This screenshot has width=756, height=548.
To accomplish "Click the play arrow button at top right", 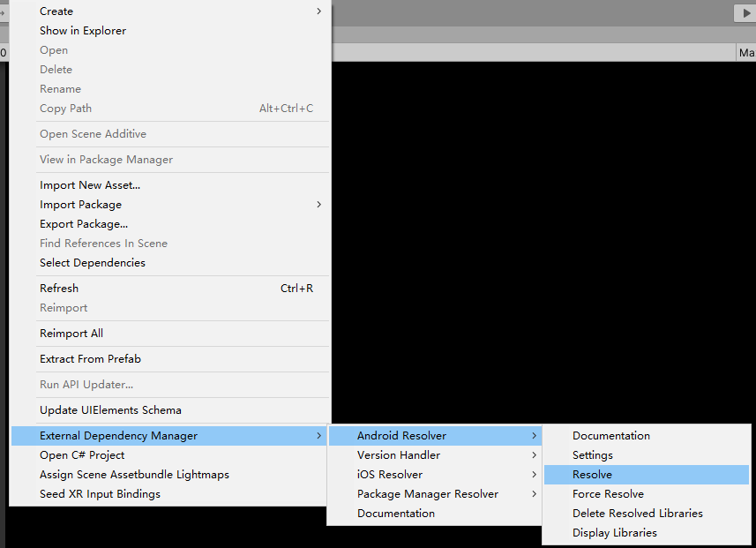I will coord(744,12).
